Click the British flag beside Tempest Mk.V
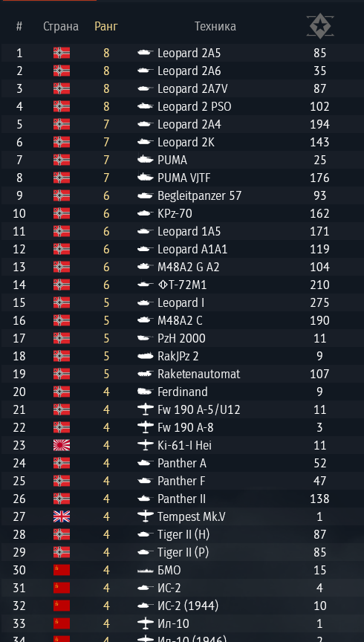 pyautogui.click(x=62, y=516)
